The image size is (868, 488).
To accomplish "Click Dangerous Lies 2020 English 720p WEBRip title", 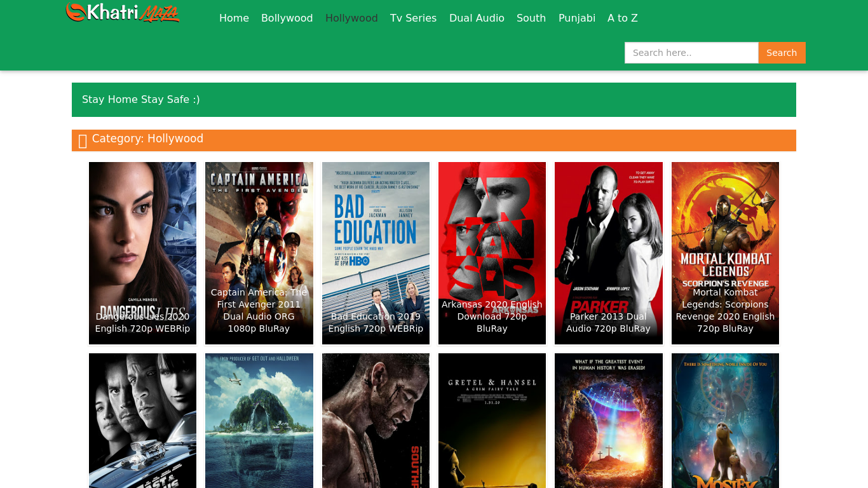I will click(142, 322).
